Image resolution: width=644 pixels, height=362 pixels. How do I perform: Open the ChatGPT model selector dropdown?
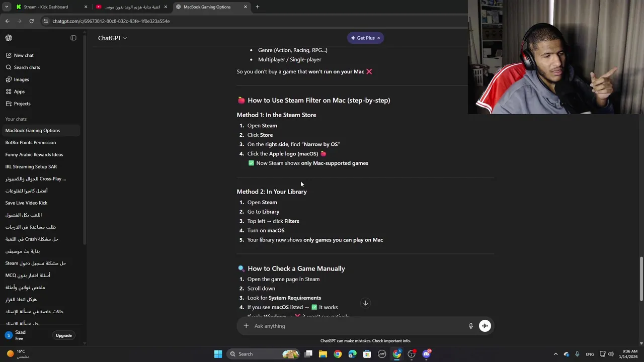[x=112, y=38]
